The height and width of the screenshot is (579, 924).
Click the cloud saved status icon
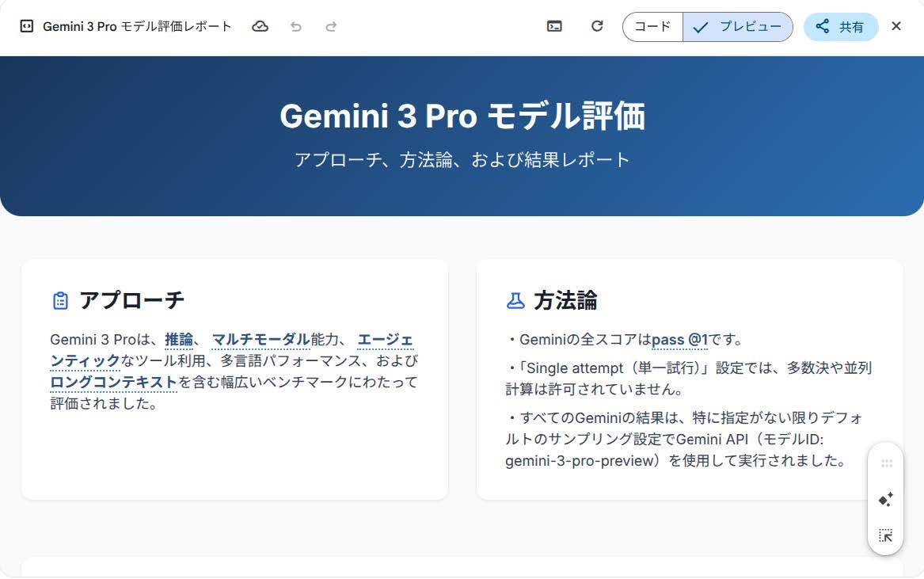pos(260,26)
